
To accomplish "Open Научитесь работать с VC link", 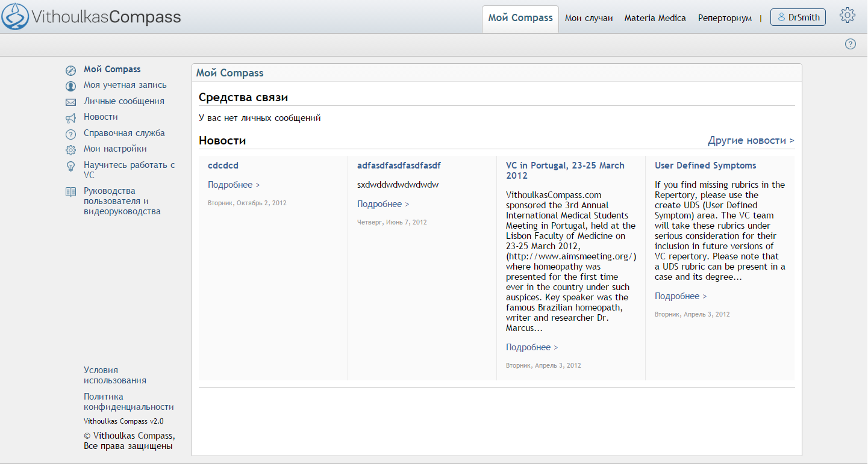I will coord(130,170).
